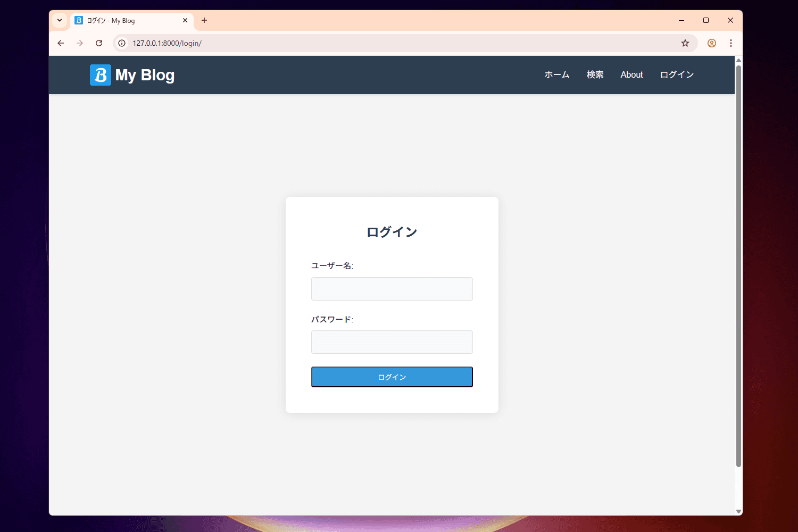Open About in the navigation bar
The height and width of the screenshot is (532, 798).
click(x=631, y=74)
